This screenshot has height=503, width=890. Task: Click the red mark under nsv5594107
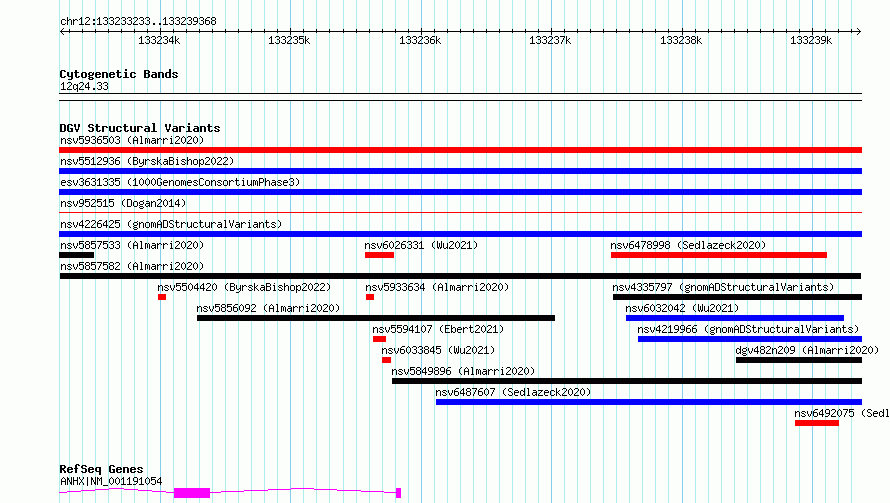[x=379, y=339]
